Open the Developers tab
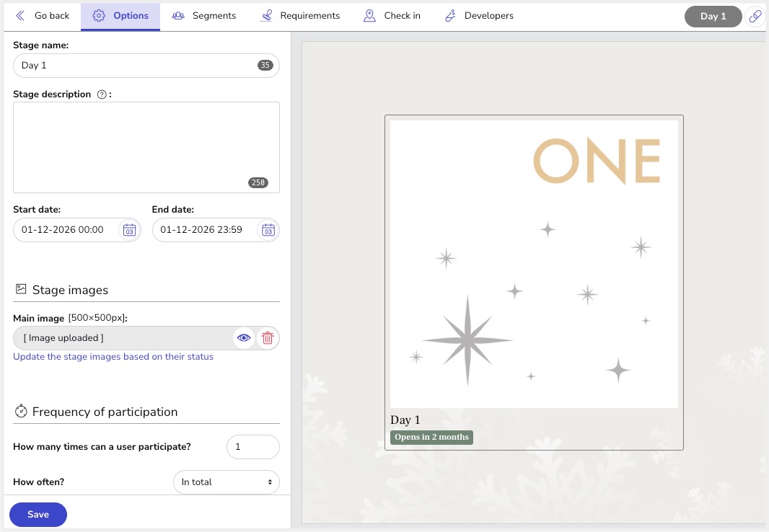 pyautogui.click(x=479, y=16)
